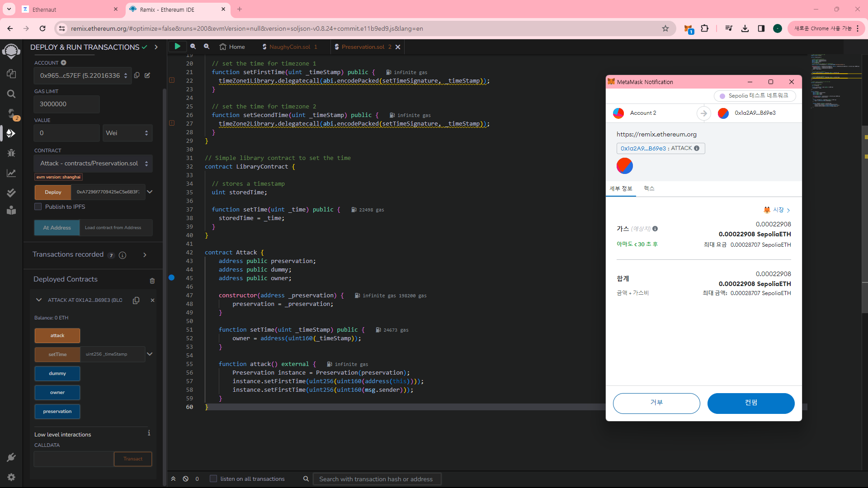Call the preservation getter button

click(x=57, y=412)
